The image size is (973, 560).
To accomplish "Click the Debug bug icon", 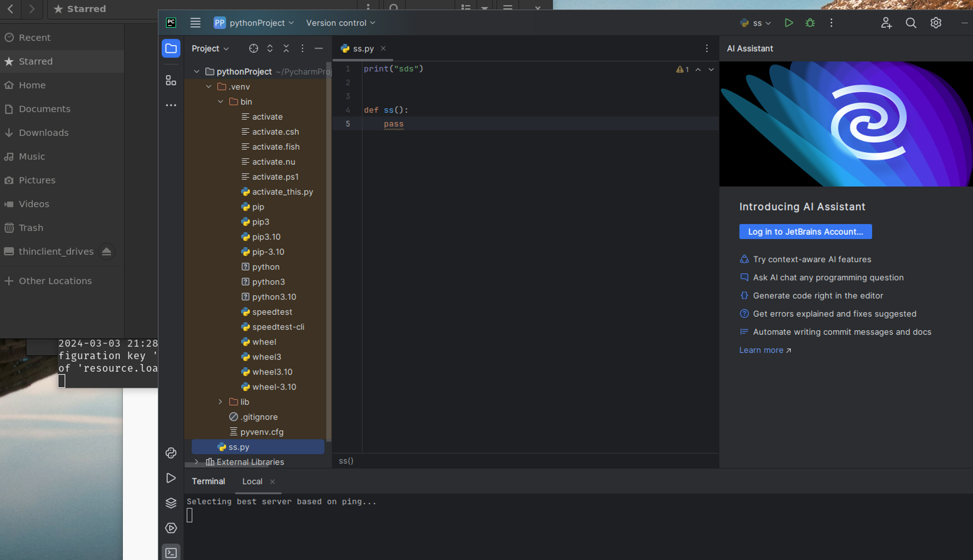I will coord(810,23).
